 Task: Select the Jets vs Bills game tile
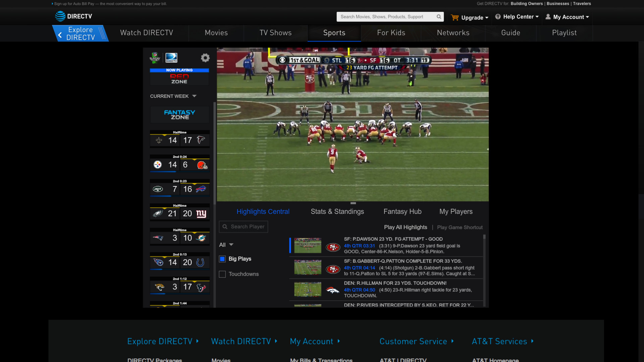coord(180,188)
